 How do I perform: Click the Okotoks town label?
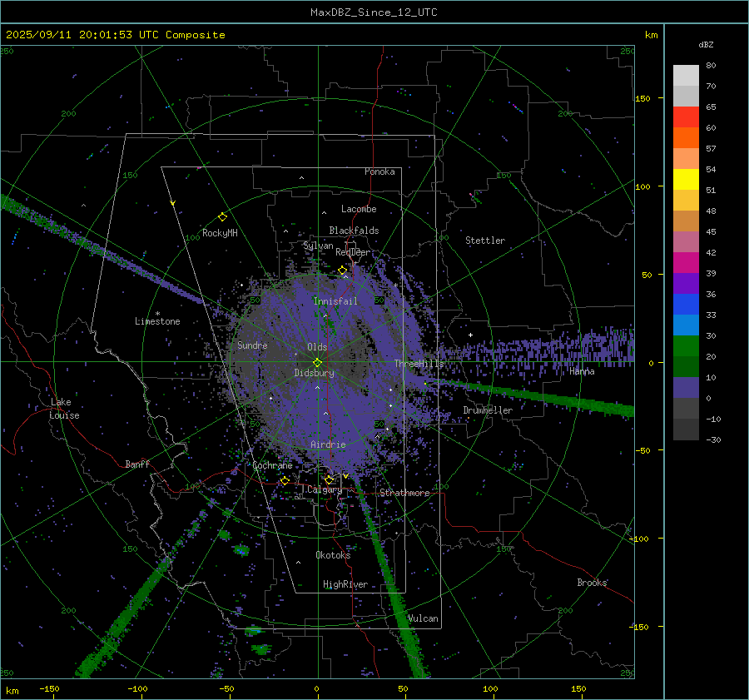(x=333, y=555)
